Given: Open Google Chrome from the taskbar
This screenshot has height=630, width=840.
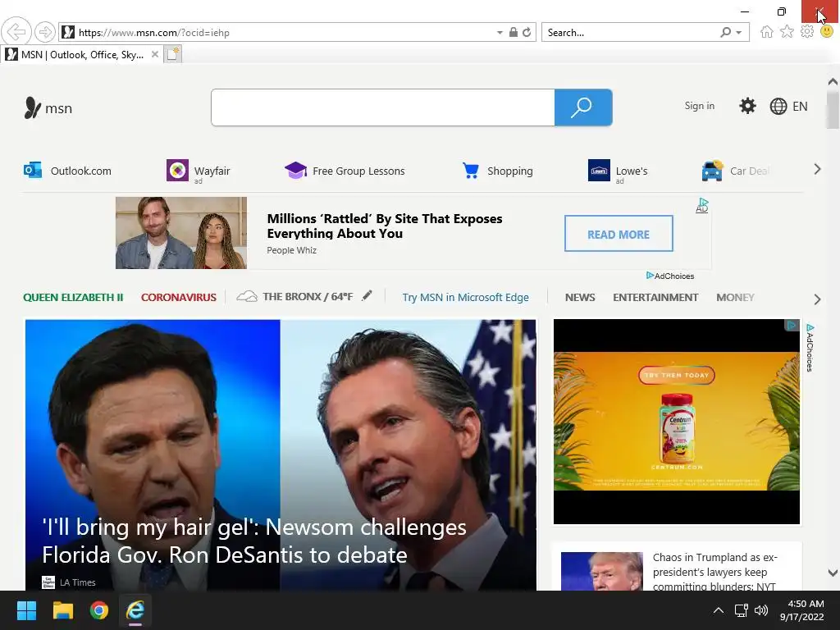Looking at the screenshot, I should [99, 610].
